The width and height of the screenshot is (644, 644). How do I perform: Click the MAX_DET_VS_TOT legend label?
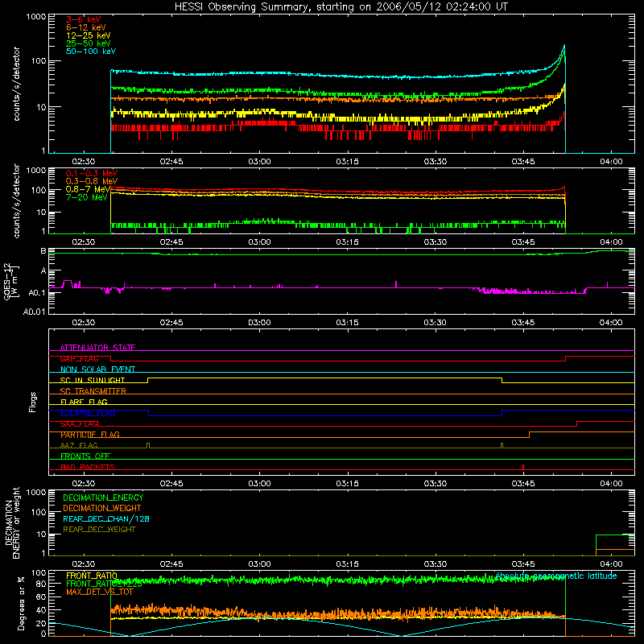pyautogui.click(x=99, y=592)
